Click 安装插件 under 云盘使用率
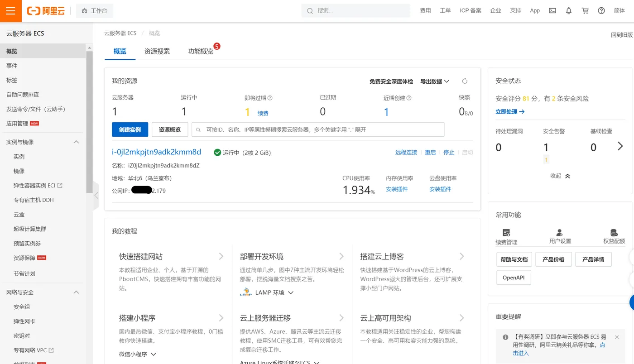634x364 pixels. click(x=440, y=189)
